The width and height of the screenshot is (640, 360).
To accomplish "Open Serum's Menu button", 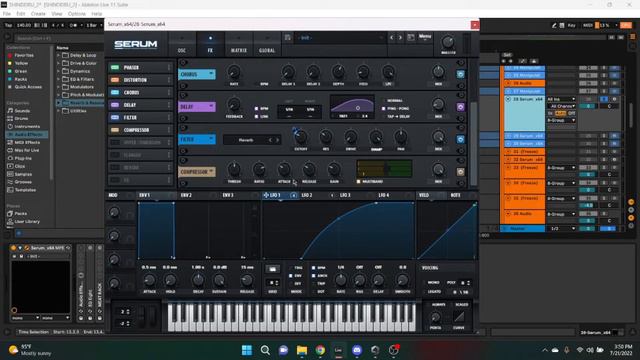I will (x=425, y=37).
